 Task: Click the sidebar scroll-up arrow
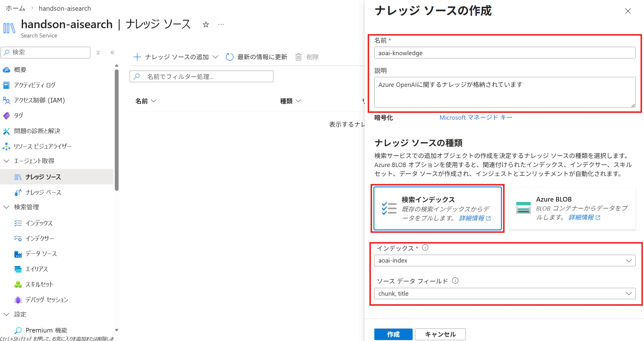[117, 66]
